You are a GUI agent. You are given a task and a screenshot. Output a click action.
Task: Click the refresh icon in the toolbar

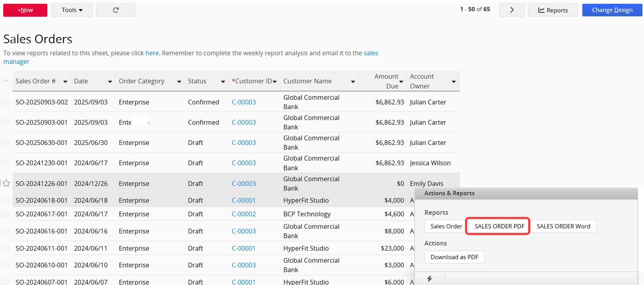(116, 10)
